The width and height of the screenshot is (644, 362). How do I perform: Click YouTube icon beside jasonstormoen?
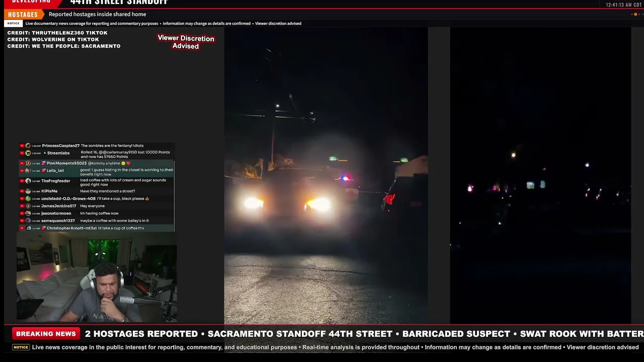(22, 213)
